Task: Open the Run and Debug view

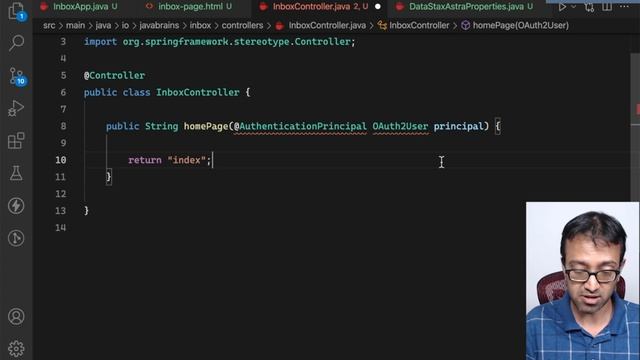Action: pos(16,108)
